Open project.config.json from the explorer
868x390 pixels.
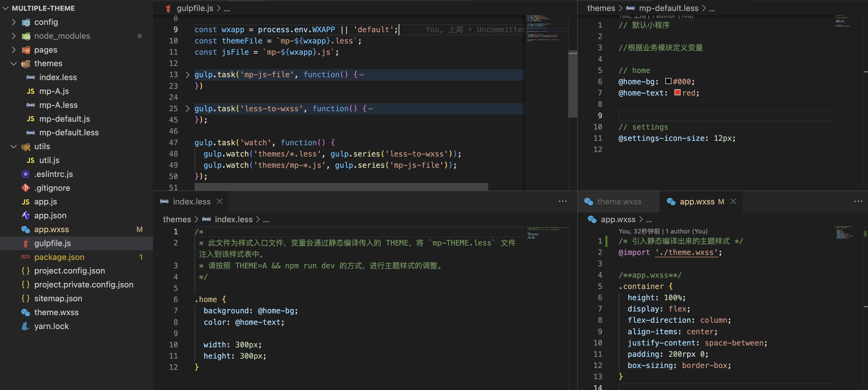click(69, 271)
